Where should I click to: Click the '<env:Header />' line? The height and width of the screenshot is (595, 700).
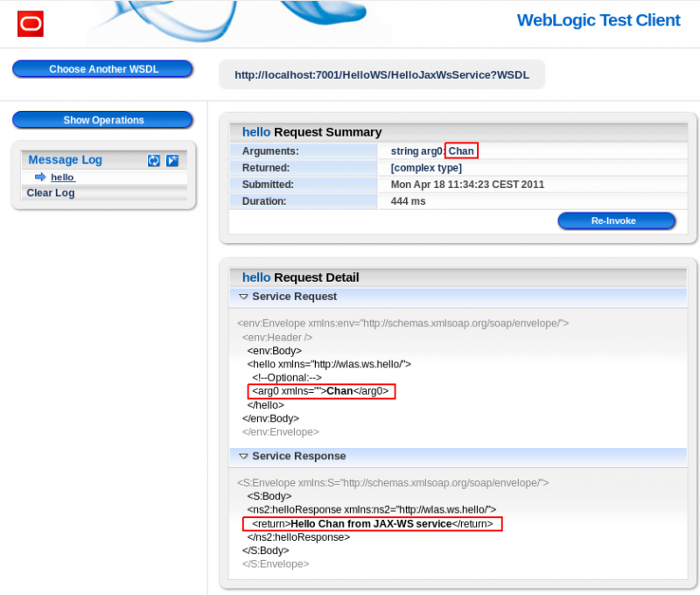[x=277, y=338]
